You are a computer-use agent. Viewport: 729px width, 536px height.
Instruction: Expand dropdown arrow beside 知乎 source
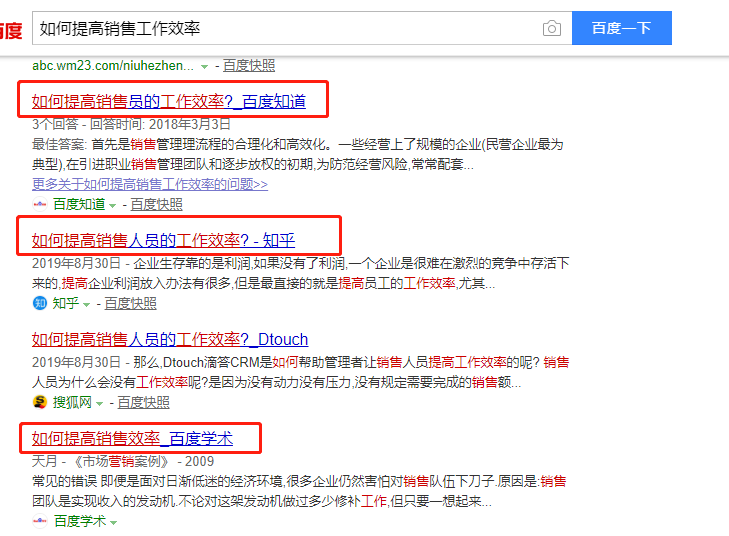pyautogui.click(x=86, y=304)
